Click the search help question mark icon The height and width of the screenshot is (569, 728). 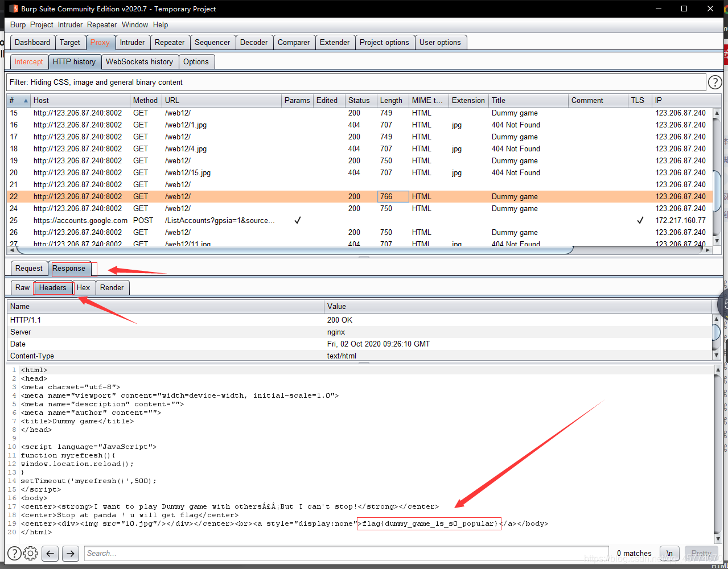pos(15,553)
